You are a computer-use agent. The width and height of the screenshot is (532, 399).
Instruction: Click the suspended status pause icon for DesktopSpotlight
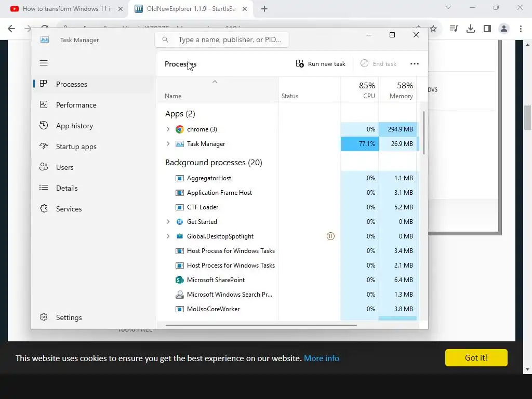tap(330, 236)
